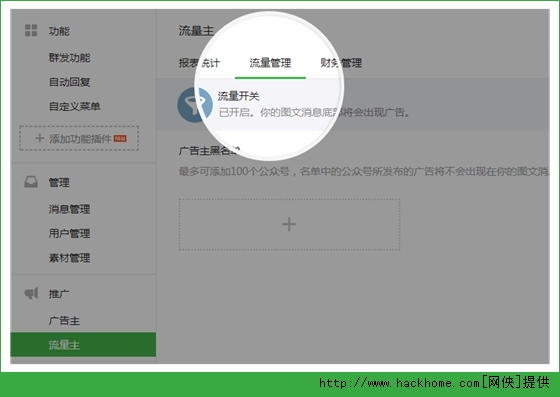
Task: Click the 功能 section header
Action: [x=59, y=31]
